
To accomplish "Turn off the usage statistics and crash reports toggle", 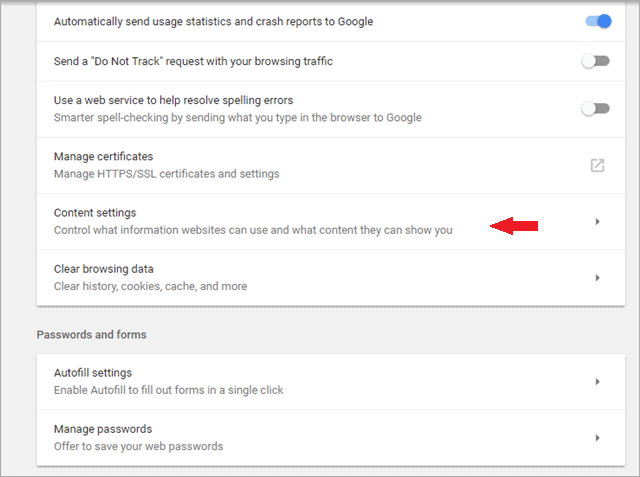I will coord(596,21).
